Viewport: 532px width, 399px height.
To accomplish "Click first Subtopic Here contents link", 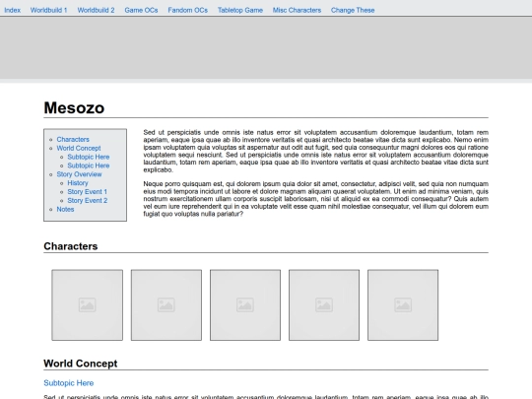I will (x=89, y=157).
